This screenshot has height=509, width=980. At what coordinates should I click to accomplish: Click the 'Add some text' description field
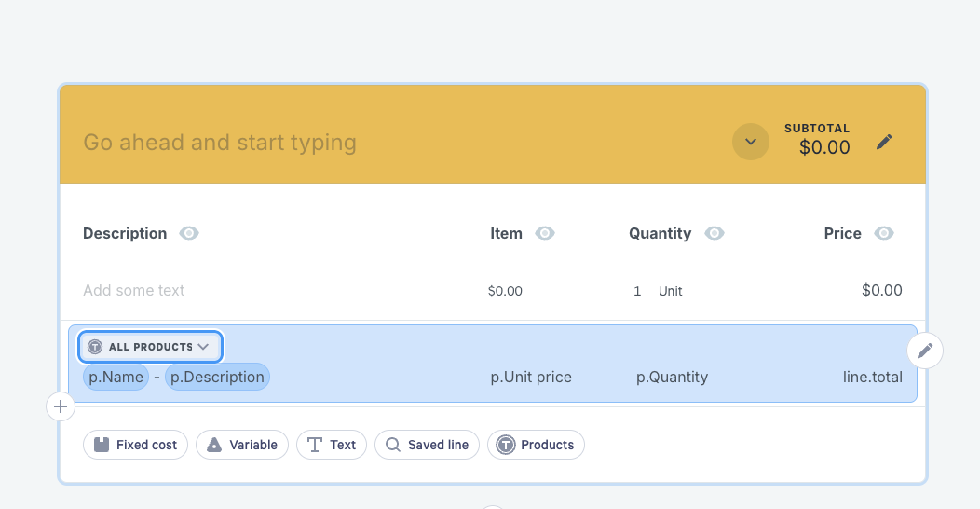coord(134,291)
